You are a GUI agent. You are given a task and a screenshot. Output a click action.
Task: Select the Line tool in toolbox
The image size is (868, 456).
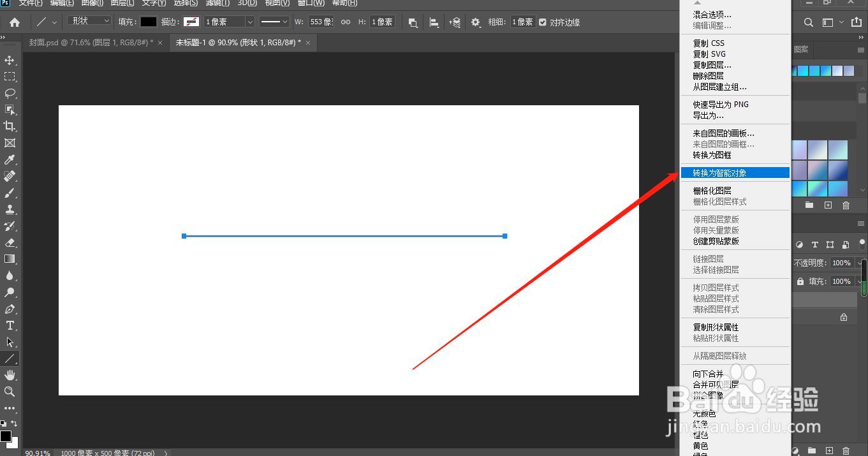(x=10, y=358)
